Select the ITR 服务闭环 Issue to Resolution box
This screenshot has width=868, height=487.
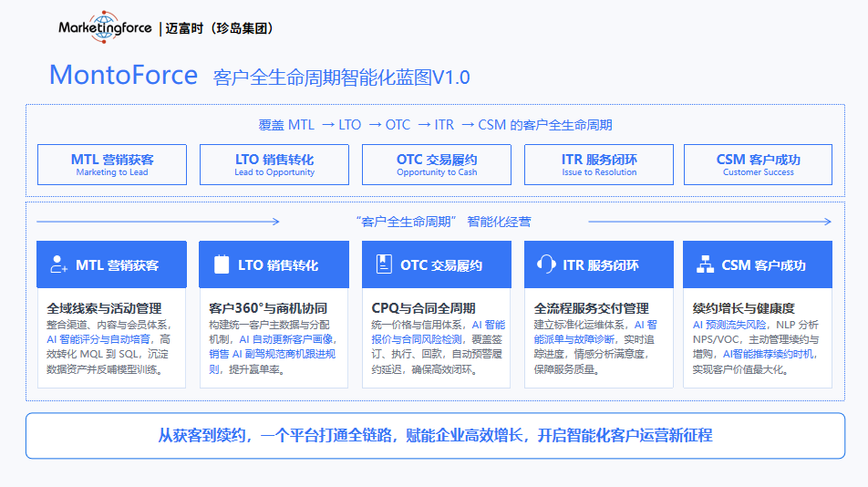point(599,164)
